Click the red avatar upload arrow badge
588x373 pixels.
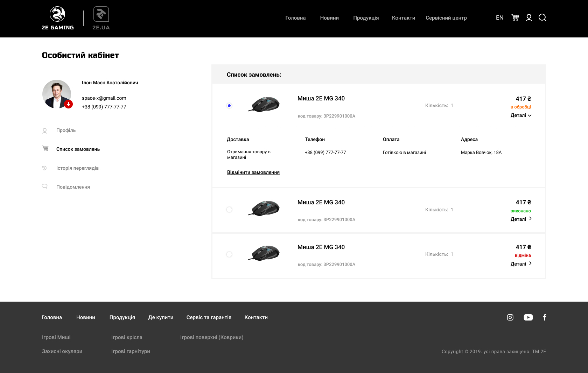(x=69, y=104)
